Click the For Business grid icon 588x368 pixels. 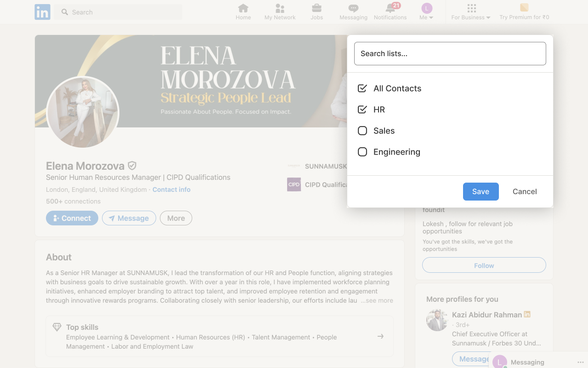[471, 8]
